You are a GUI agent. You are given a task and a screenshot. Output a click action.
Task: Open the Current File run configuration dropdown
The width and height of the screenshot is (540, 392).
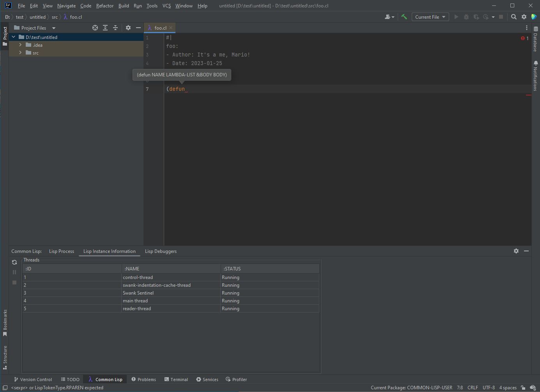(430, 17)
